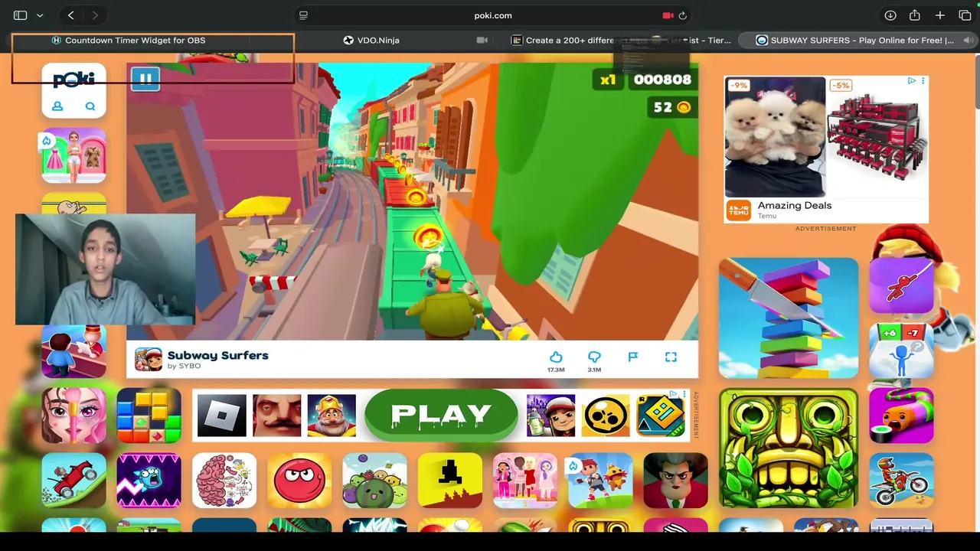Open the Temple Run game thumbnail
980x551 pixels.
[789, 448]
